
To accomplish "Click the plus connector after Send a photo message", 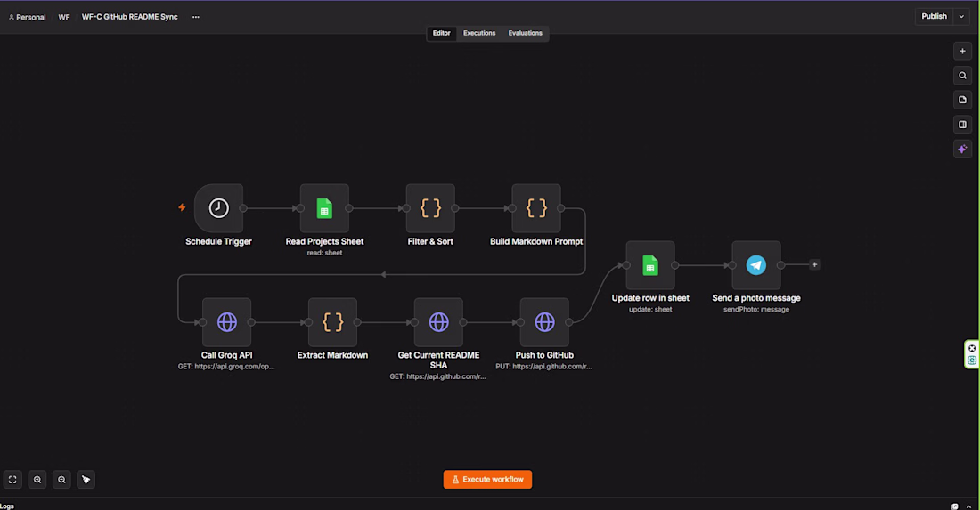I will point(814,264).
